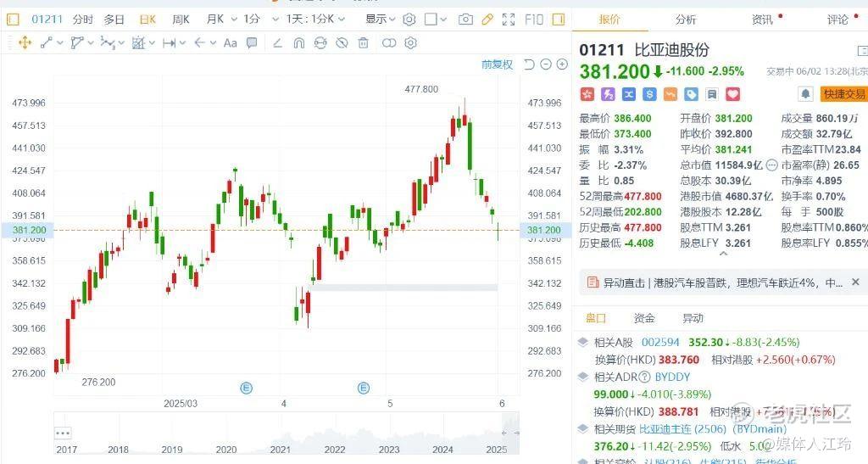Add a comment bubble note

tap(252, 42)
